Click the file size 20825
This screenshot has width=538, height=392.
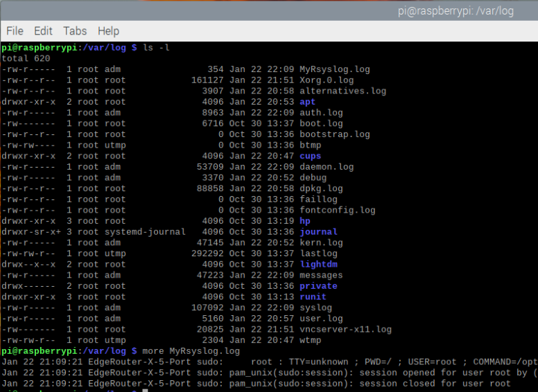point(210,330)
